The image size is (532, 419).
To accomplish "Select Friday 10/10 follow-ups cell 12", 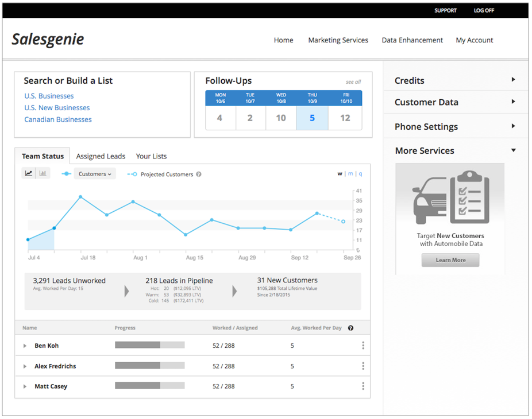I will pyautogui.click(x=345, y=118).
